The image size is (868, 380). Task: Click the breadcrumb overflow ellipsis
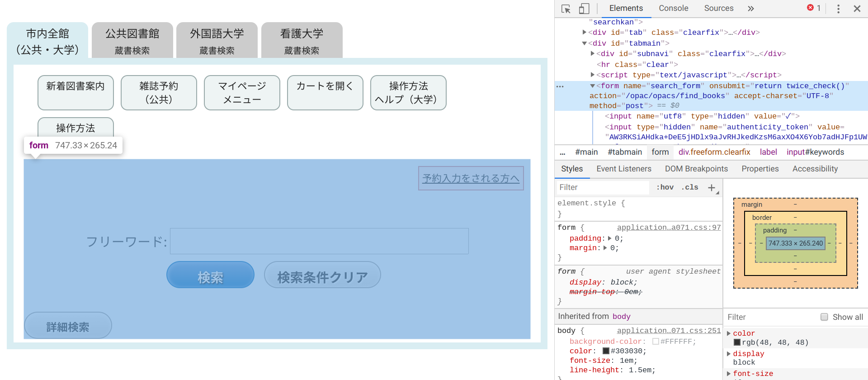pos(562,153)
